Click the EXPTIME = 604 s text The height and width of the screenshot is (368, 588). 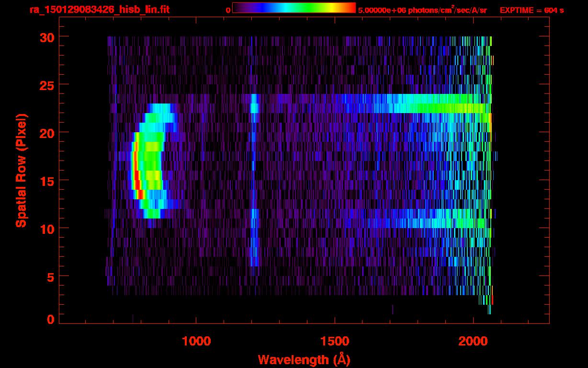click(531, 10)
